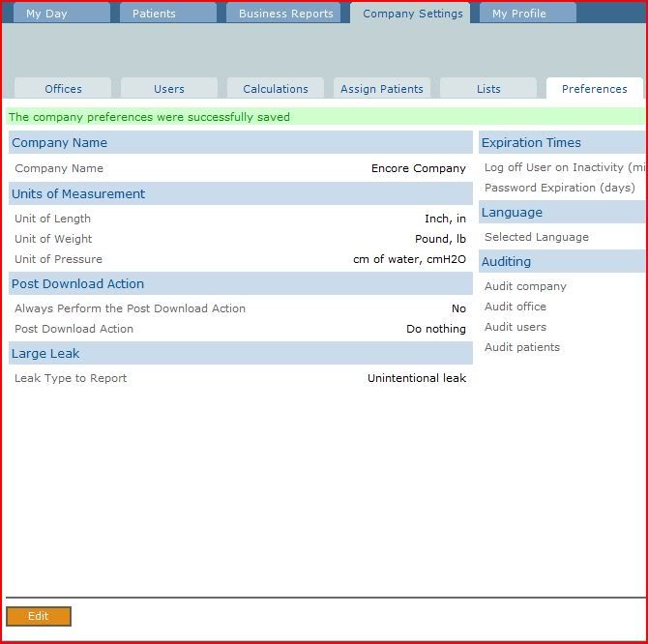
Task: Select the Company Settings tab
Action: (x=412, y=14)
